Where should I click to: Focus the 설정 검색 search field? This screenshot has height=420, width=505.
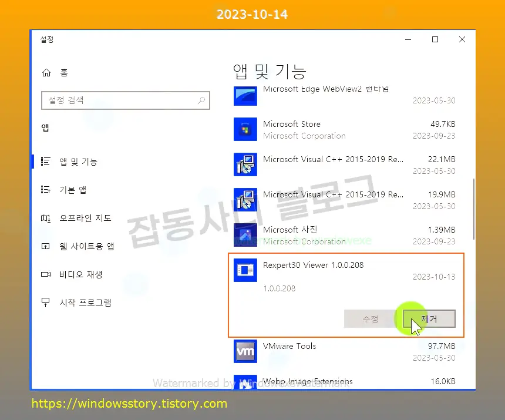(126, 100)
